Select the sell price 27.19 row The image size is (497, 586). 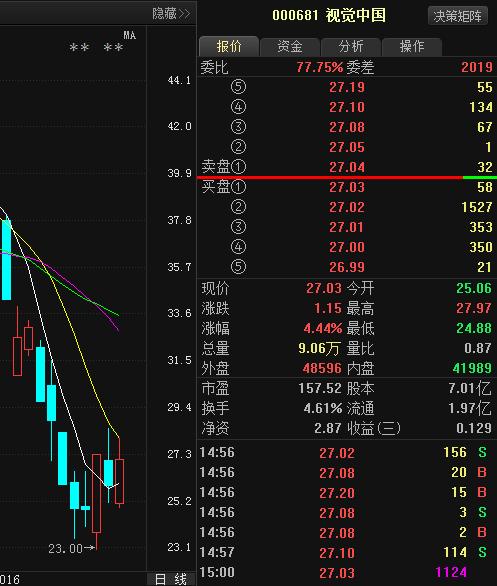(347, 87)
